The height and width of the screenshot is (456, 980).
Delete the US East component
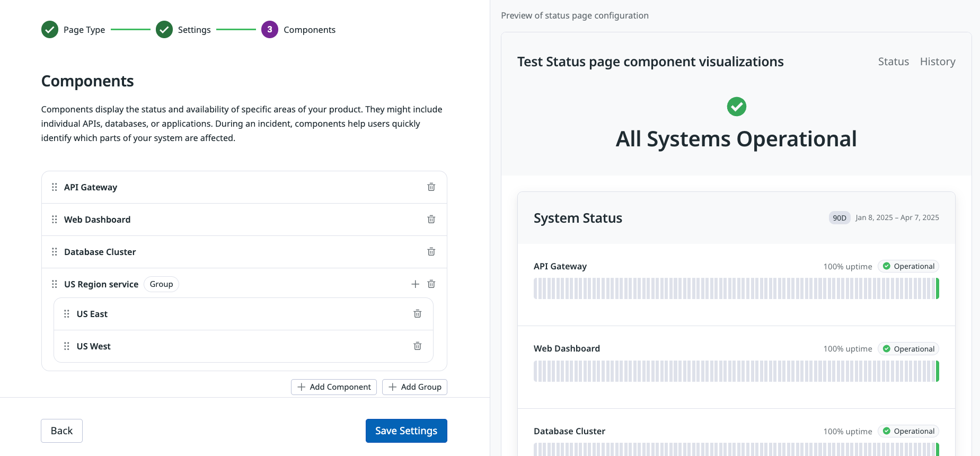pos(417,314)
